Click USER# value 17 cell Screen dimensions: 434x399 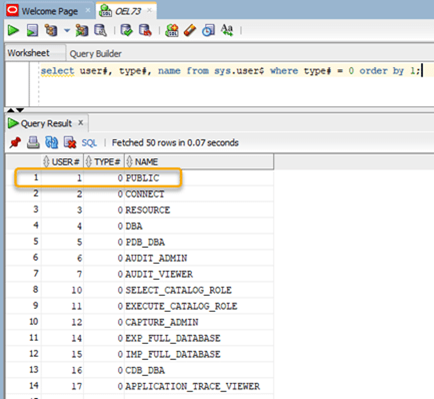tap(62, 386)
